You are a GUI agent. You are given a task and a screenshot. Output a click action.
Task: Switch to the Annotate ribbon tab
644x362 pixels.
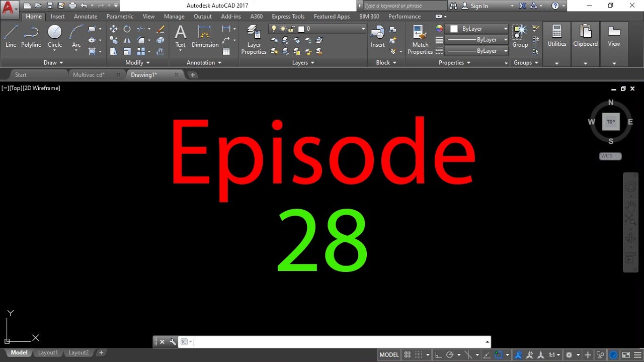click(x=86, y=17)
